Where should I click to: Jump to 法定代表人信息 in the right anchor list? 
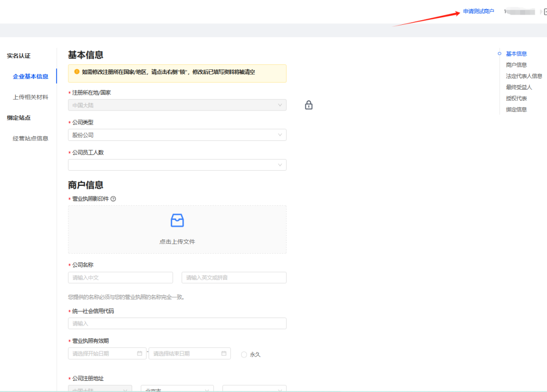pyautogui.click(x=524, y=76)
